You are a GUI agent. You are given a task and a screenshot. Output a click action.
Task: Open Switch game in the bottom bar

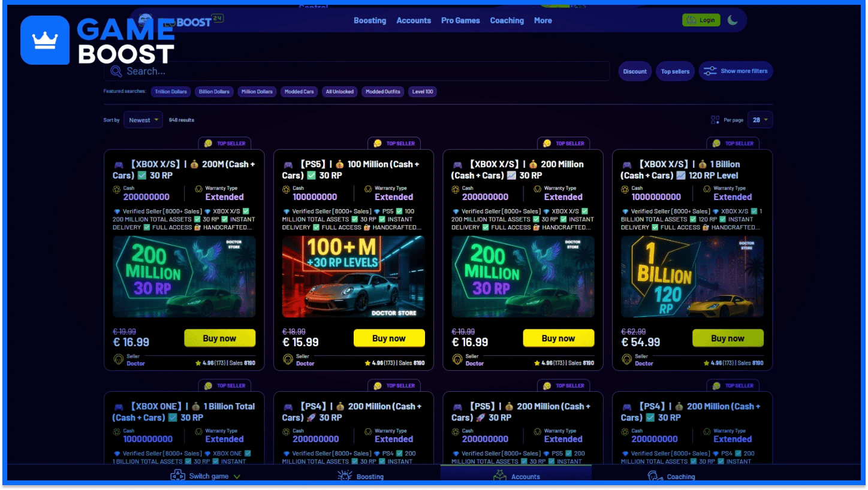click(x=206, y=476)
